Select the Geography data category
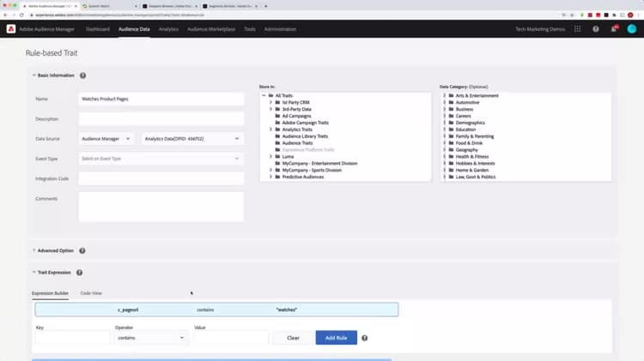The image size is (644, 361). click(466, 150)
